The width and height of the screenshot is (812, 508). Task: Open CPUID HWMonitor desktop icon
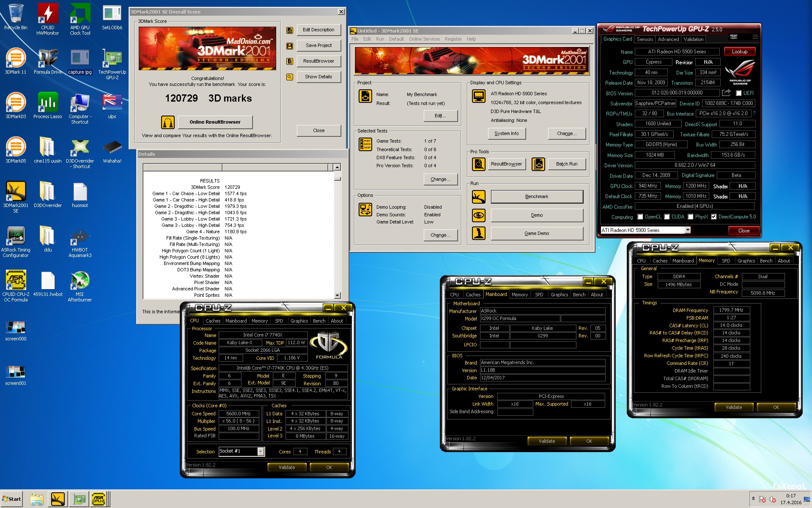[47, 19]
